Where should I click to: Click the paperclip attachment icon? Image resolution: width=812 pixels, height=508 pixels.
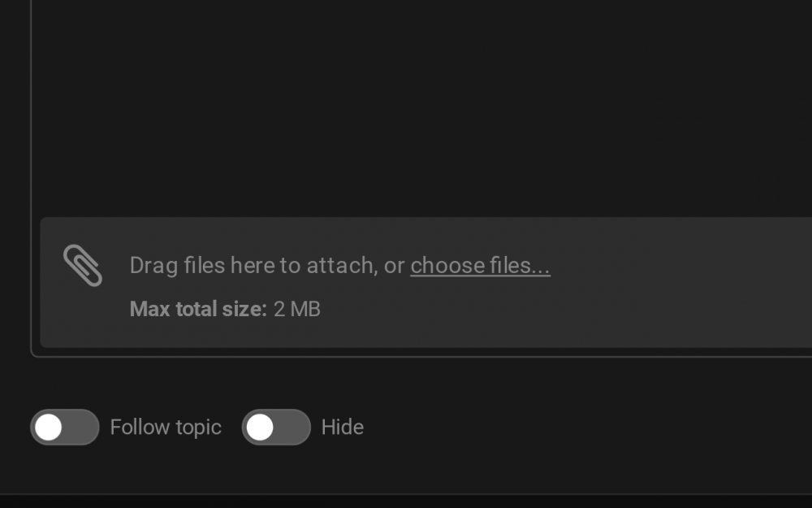pos(83,265)
